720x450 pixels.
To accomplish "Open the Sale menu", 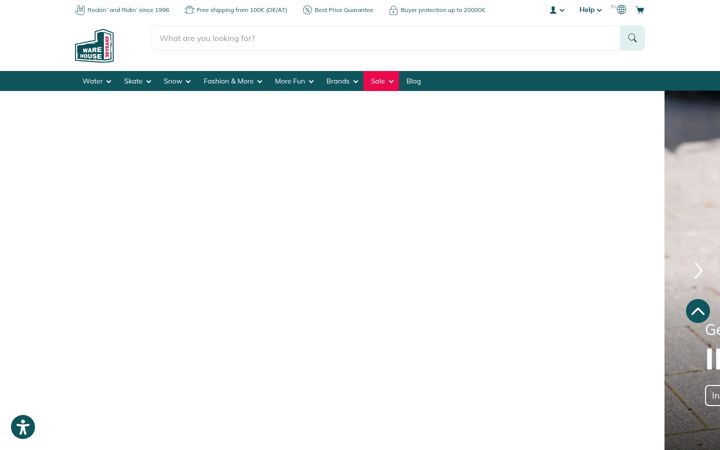I will [x=381, y=81].
